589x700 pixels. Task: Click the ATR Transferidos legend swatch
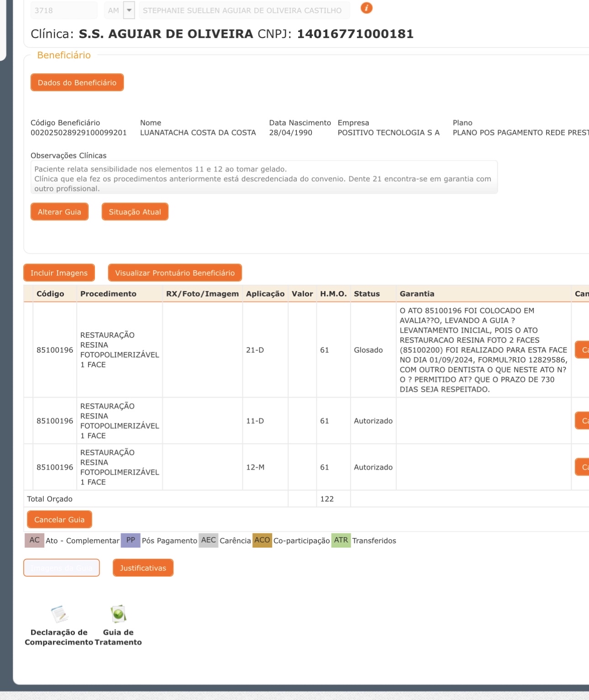(341, 540)
